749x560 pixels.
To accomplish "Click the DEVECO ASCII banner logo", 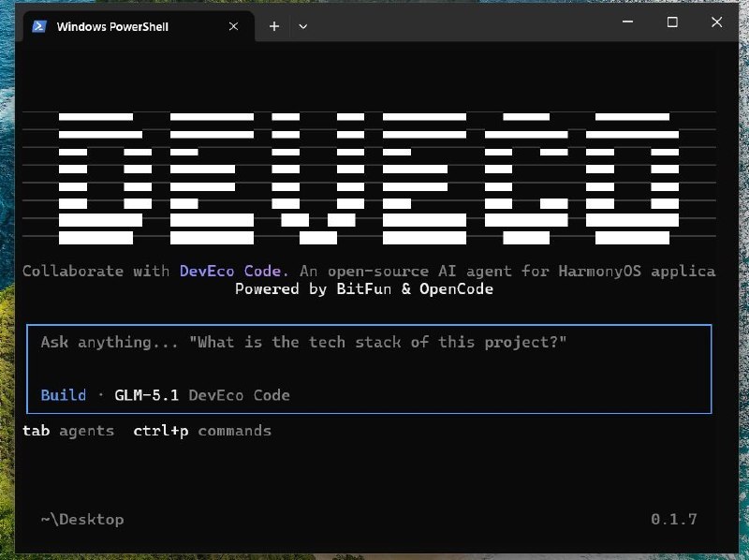I will click(x=369, y=179).
